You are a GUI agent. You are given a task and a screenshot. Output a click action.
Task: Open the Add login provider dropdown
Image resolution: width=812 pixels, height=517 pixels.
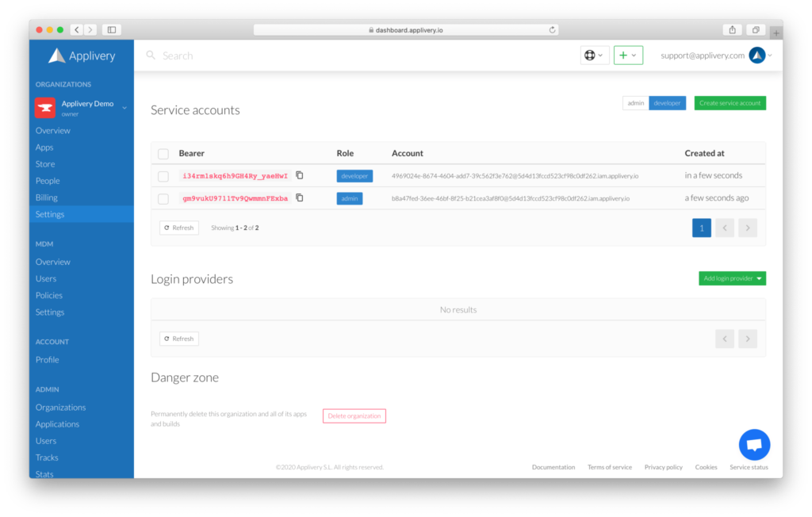(x=732, y=278)
